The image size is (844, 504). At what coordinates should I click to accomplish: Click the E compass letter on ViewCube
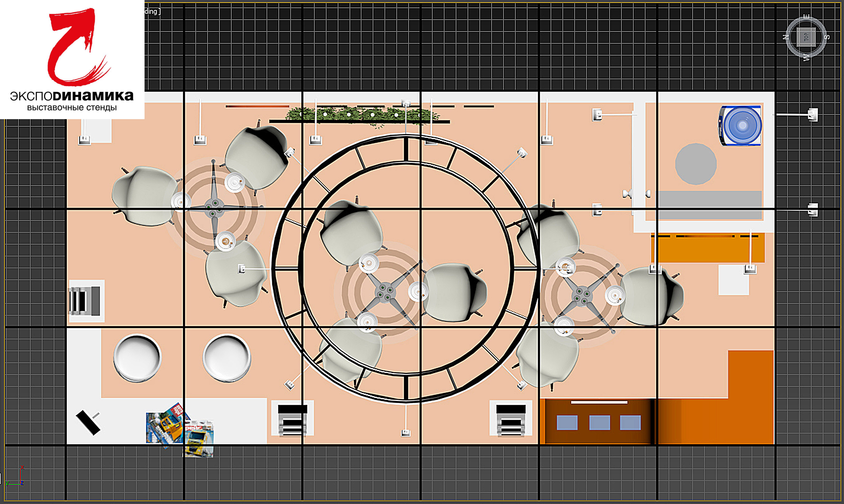click(x=806, y=16)
